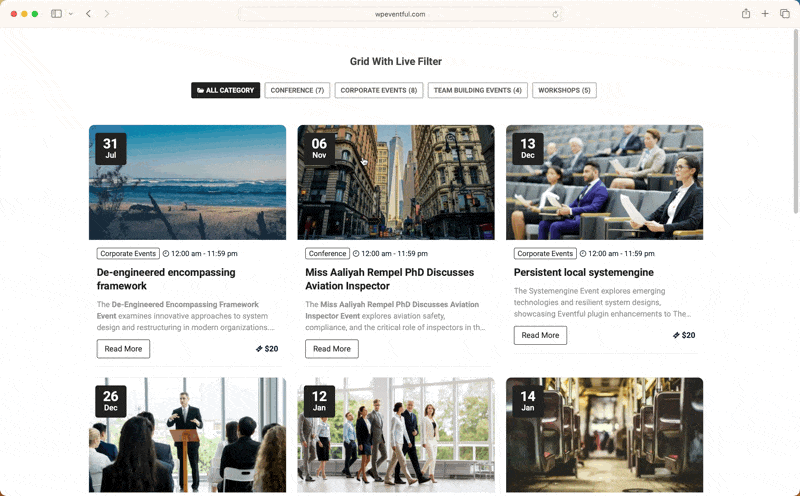The width and height of the screenshot is (800, 496).
Task: Open the walking team image of 12 Jan event
Action: coord(396,435)
